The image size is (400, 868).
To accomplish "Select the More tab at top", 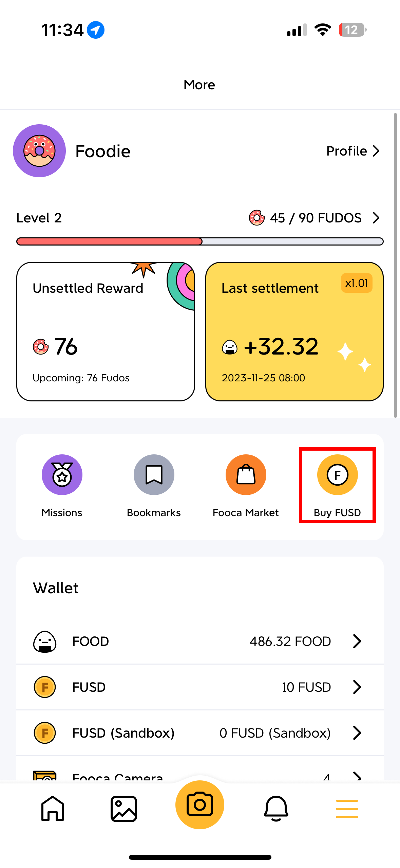I will (199, 85).
